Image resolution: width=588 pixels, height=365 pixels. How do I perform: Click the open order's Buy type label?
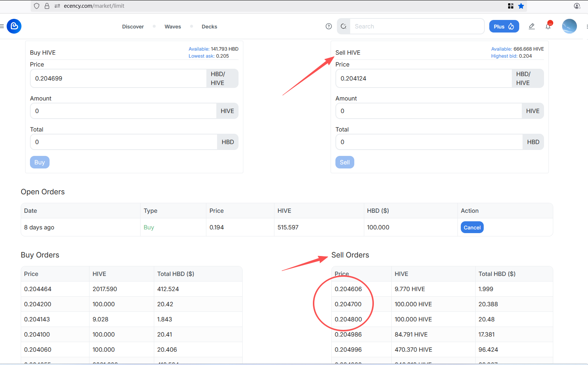coord(149,227)
